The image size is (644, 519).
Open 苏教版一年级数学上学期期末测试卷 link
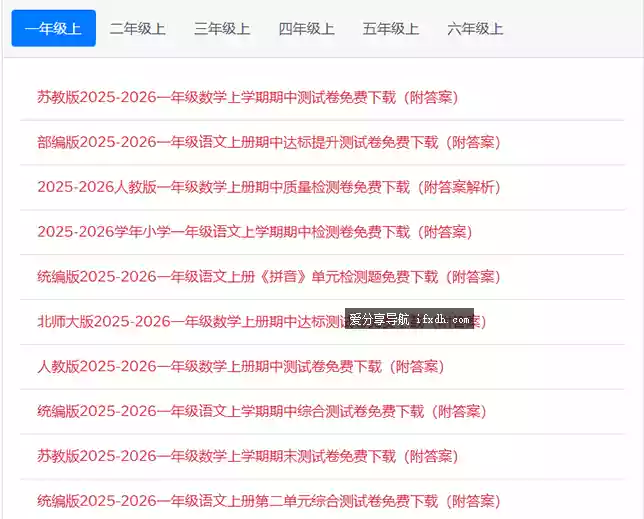pyautogui.click(x=248, y=456)
